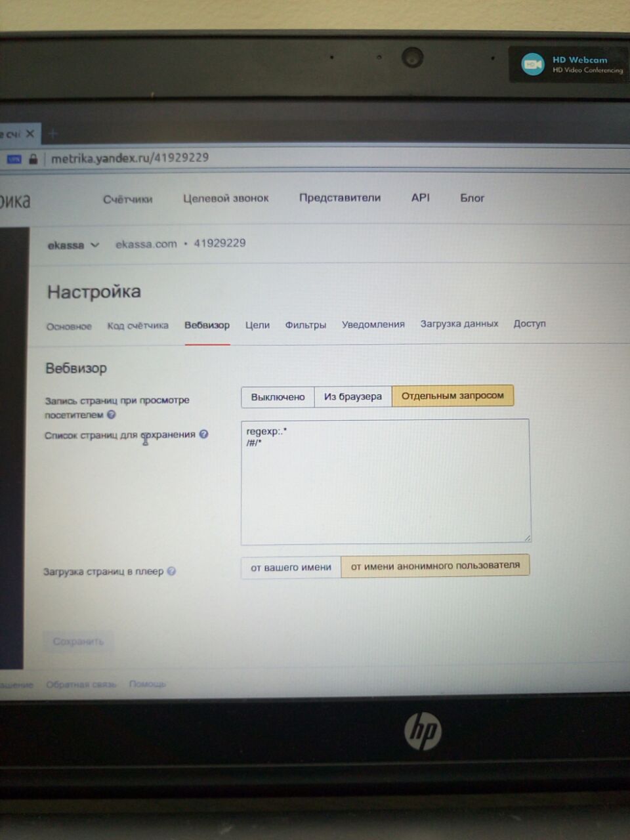Click the Сохранить button
Screen dimensions: 630x840
(78, 641)
